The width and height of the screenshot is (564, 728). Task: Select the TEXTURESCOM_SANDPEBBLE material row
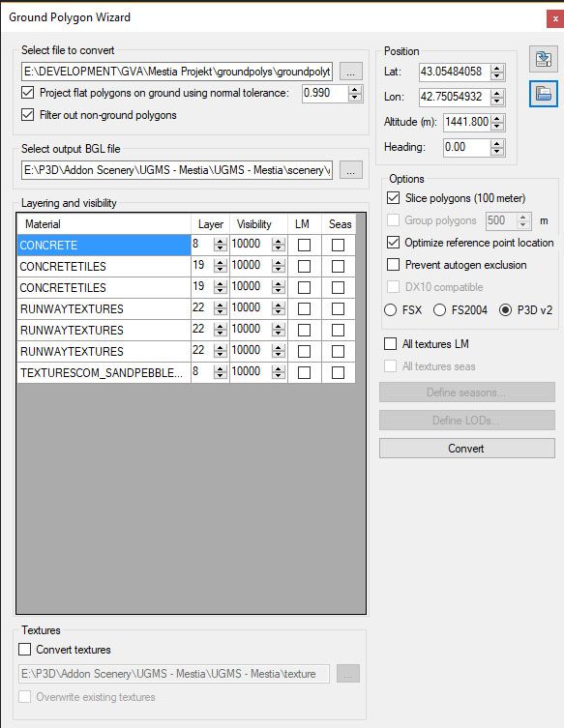pyautogui.click(x=104, y=373)
